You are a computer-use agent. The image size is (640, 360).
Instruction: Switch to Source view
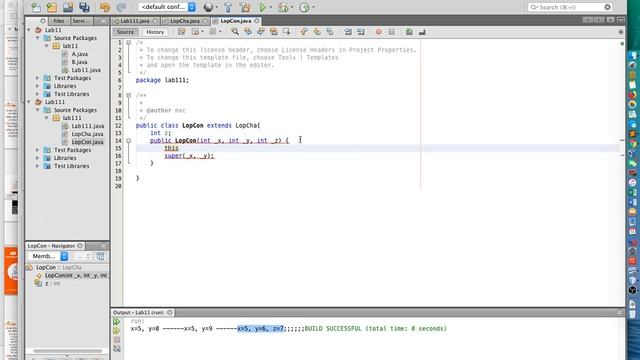125,32
